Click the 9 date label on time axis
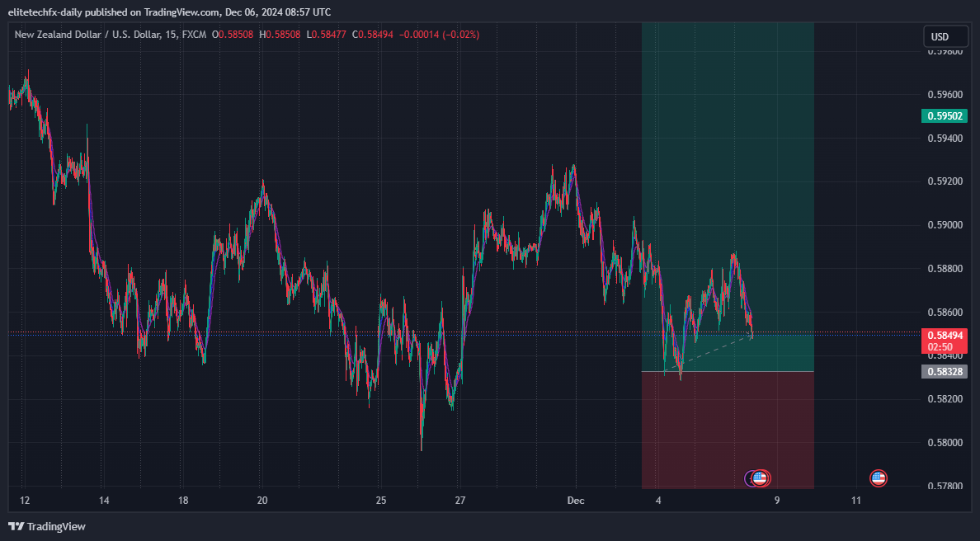This screenshot has width=980, height=541. [x=777, y=501]
